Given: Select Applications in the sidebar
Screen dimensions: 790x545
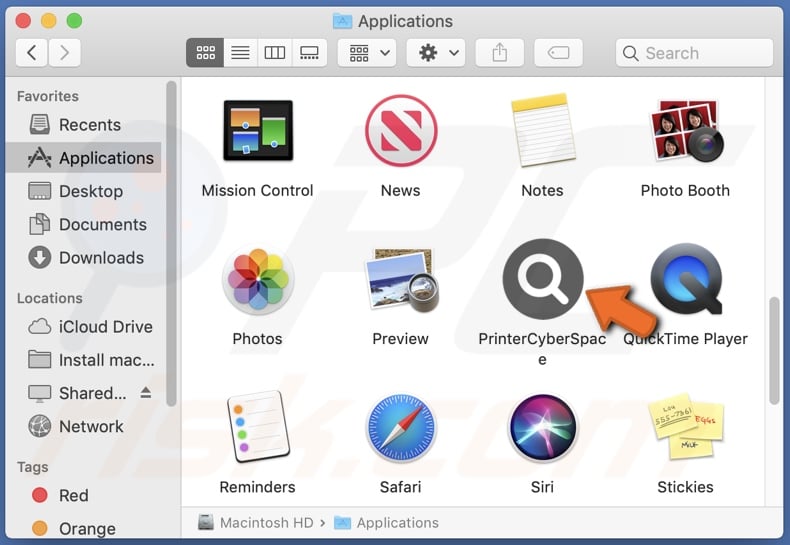Looking at the screenshot, I should [x=84, y=158].
